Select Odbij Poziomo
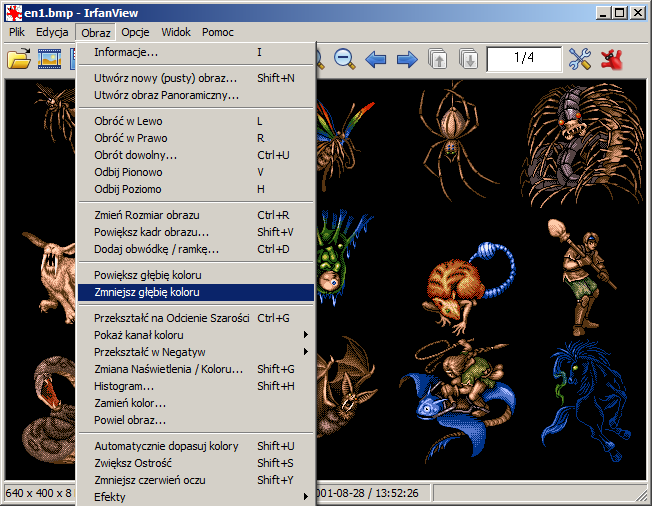Image resolution: width=652 pixels, height=506 pixels. pos(196,189)
